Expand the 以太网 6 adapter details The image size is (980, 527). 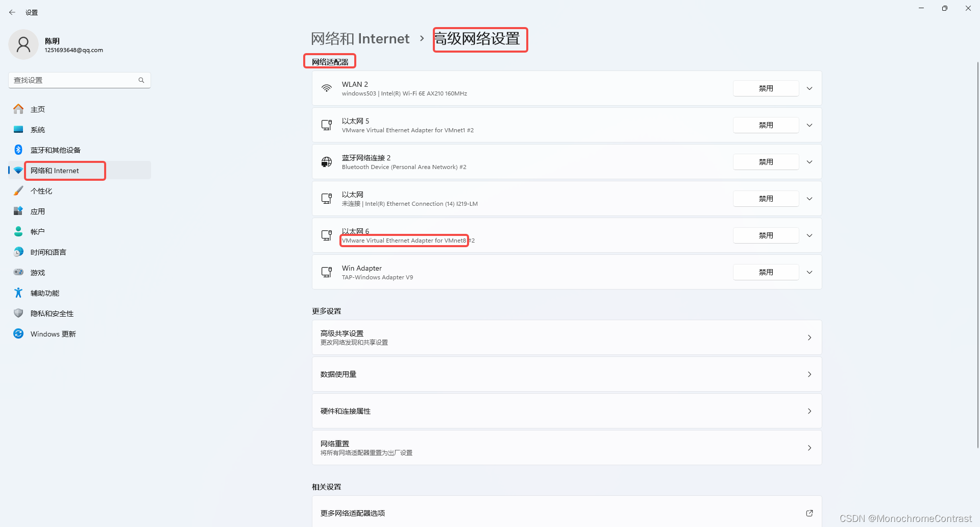coord(810,235)
